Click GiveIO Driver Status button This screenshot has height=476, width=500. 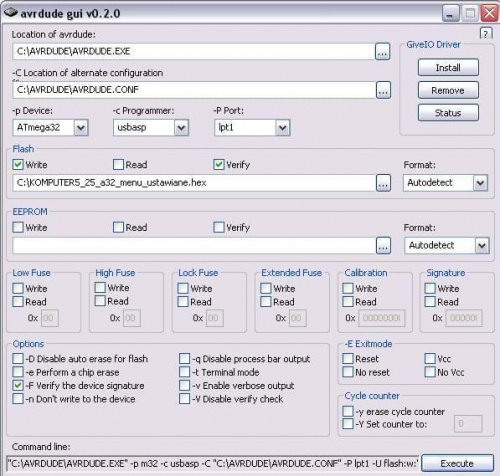point(448,113)
